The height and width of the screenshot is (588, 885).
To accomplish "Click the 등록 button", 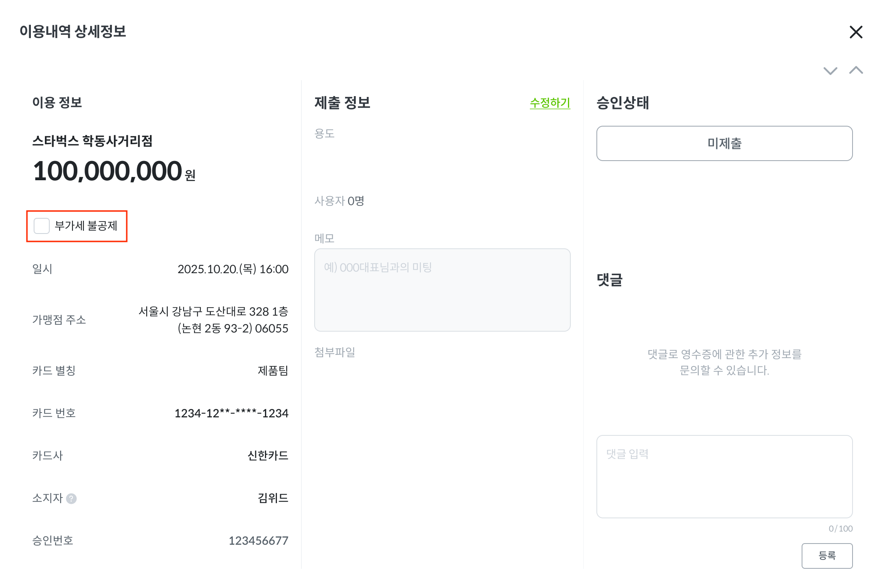I will point(827,556).
